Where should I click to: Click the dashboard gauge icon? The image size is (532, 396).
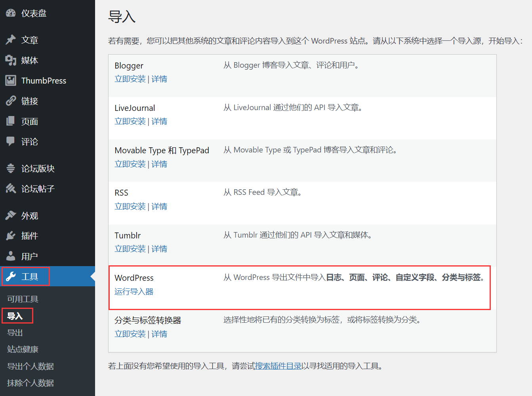(x=11, y=13)
